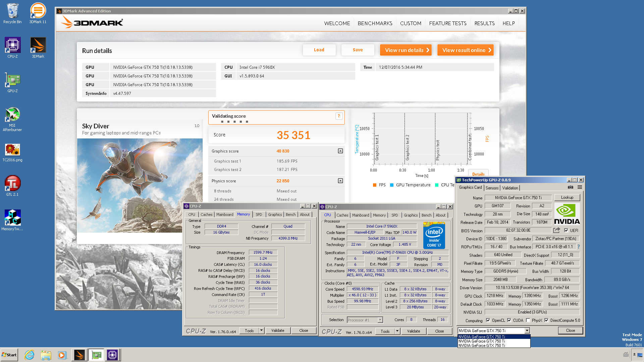Click the GPU-Z screenshot camera icon
Screen dimensions: 644x362
(x=570, y=187)
